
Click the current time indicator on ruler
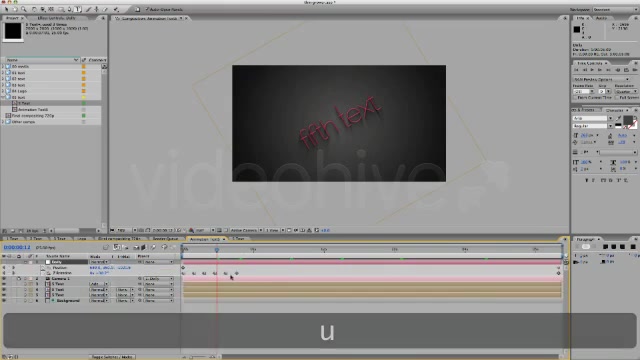pyautogui.click(x=217, y=249)
